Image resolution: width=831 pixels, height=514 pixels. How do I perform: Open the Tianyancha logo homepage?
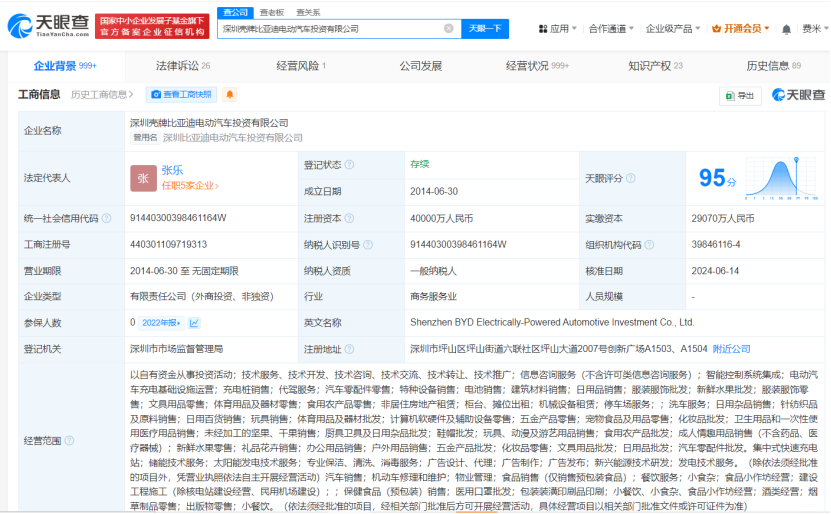(48, 25)
